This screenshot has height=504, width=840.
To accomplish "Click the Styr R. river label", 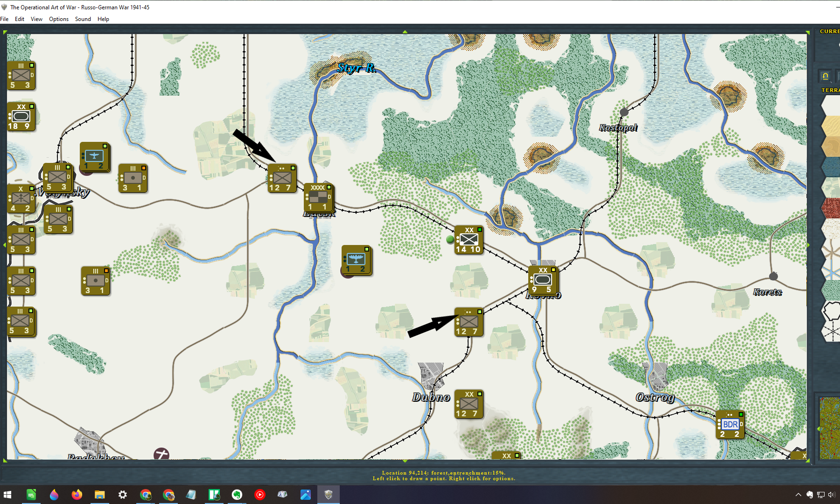I will coord(357,68).
